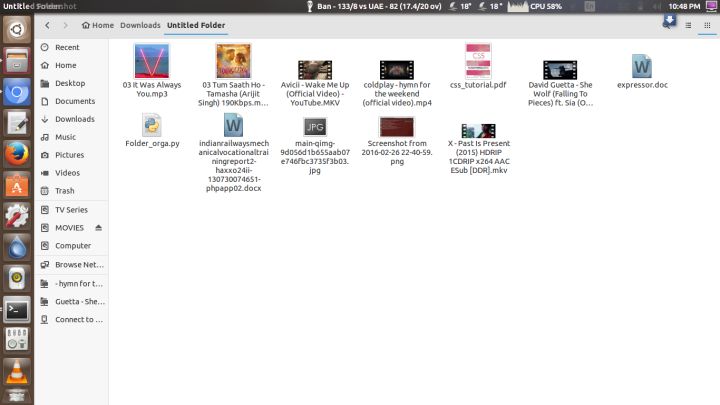Switch to list view
The width and height of the screenshot is (720, 405).
pos(688,25)
